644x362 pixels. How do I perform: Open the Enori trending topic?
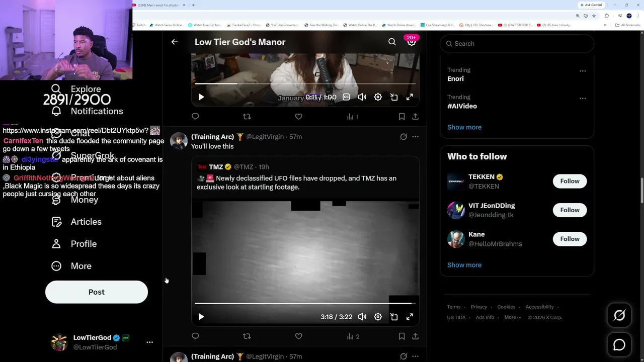click(x=455, y=79)
